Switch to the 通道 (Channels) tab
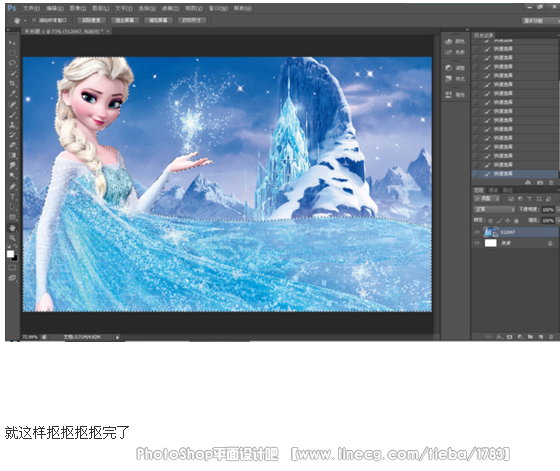The width and height of the screenshot is (560, 471). tap(493, 190)
